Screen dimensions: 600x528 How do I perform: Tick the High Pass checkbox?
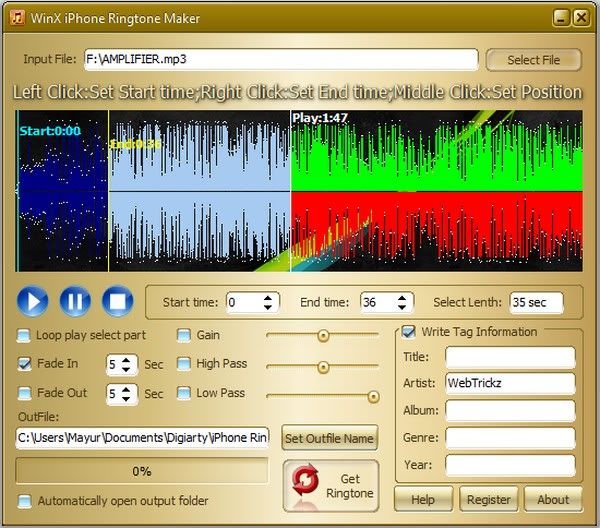184,363
